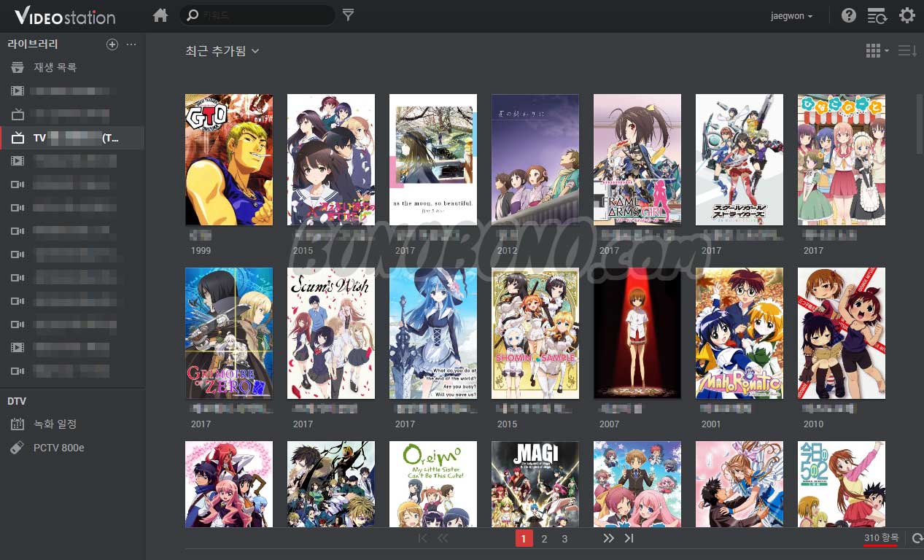Go to page 3 of results
Screen dimensions: 924x560
[x=564, y=539]
